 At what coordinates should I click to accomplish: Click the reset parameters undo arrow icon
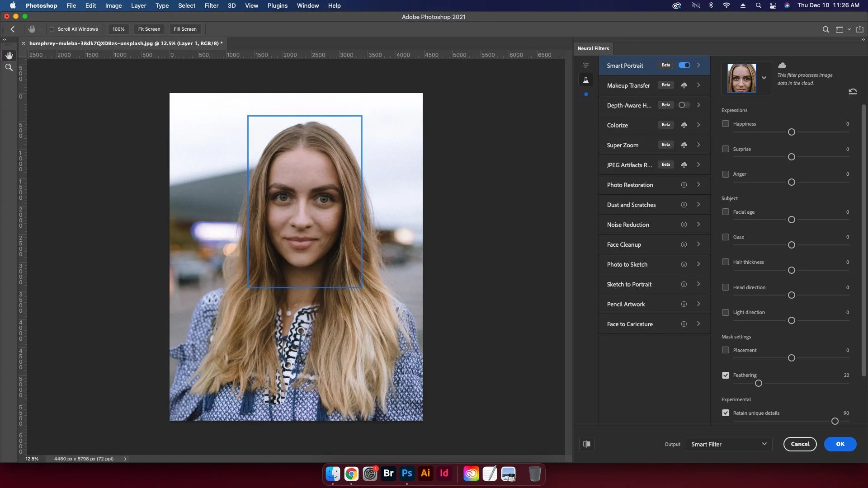[x=853, y=91]
